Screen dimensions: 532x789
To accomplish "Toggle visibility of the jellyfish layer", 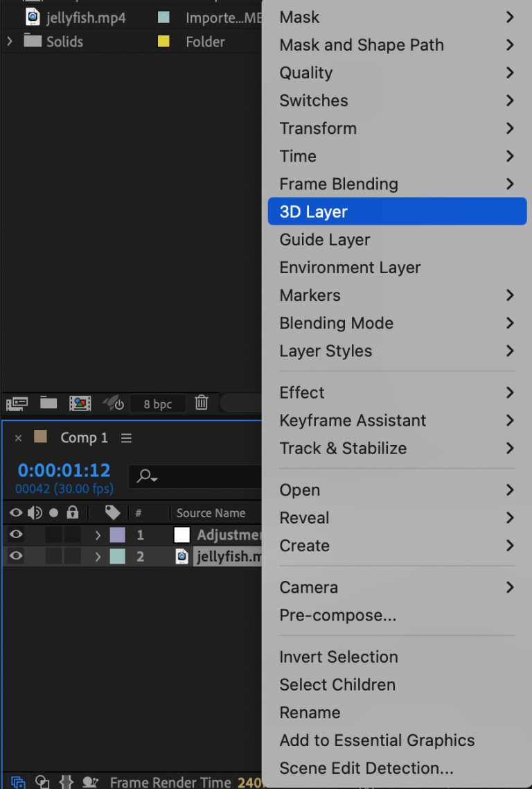I will coord(15,557).
